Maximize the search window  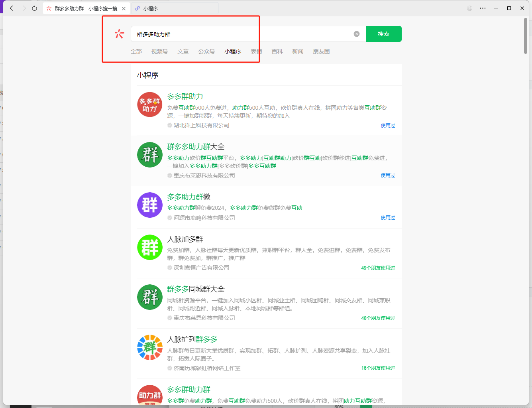509,8
